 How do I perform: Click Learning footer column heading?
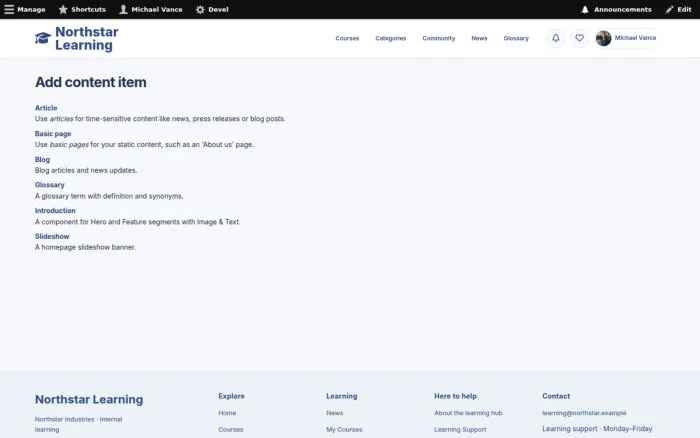coord(342,396)
